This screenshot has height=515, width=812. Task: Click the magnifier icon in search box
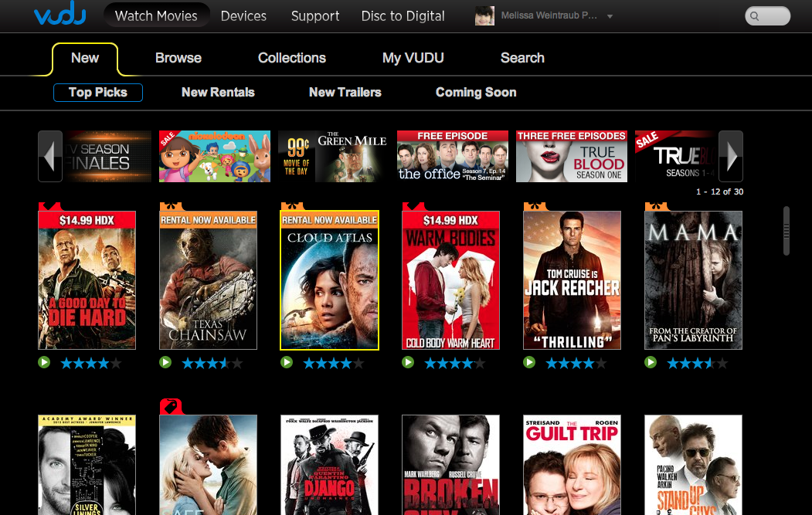coord(755,16)
